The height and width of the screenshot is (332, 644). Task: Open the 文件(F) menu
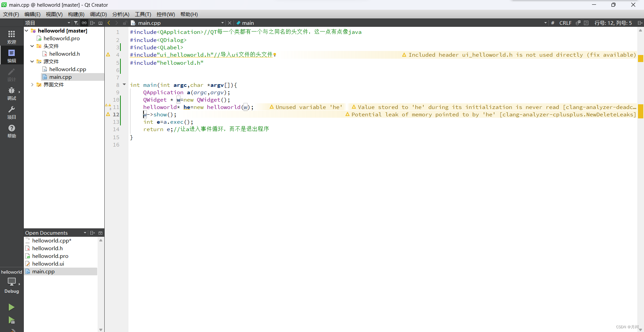(x=11, y=14)
